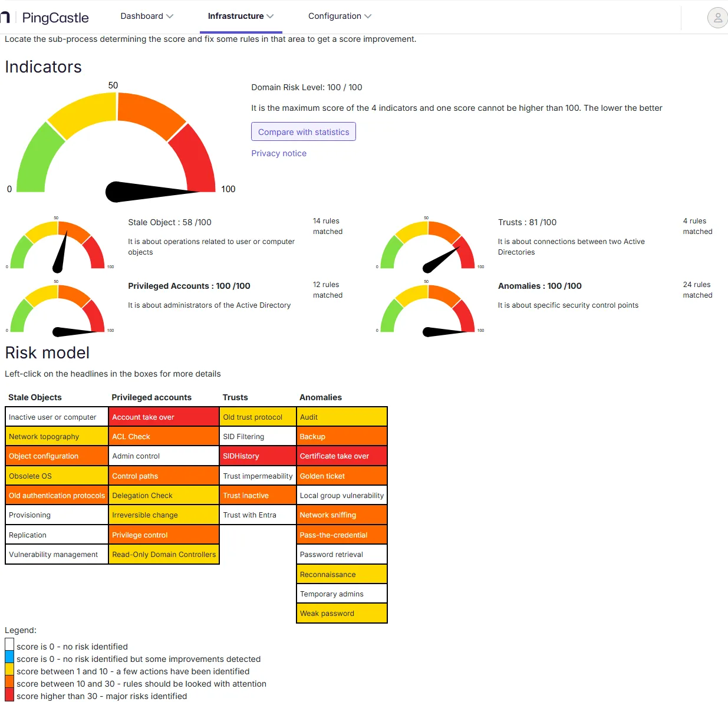
Task: Open the user profile avatar icon
Action: [717, 18]
